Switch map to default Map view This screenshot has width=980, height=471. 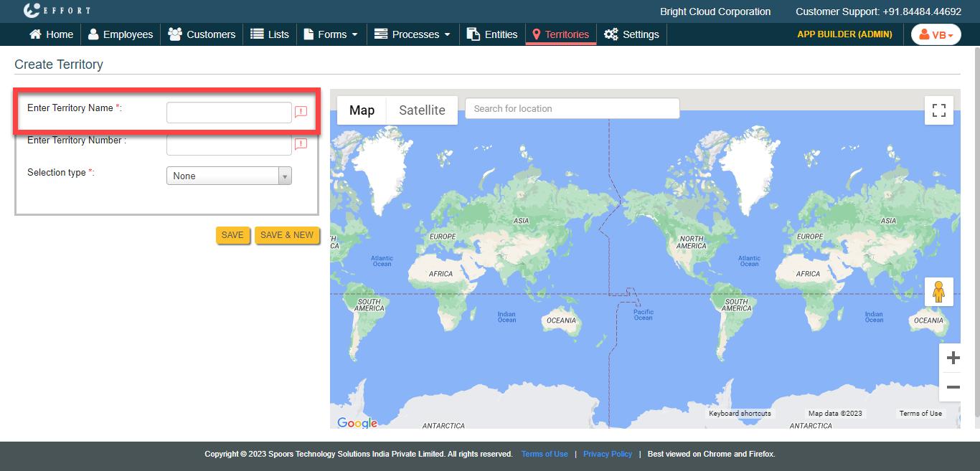click(362, 110)
